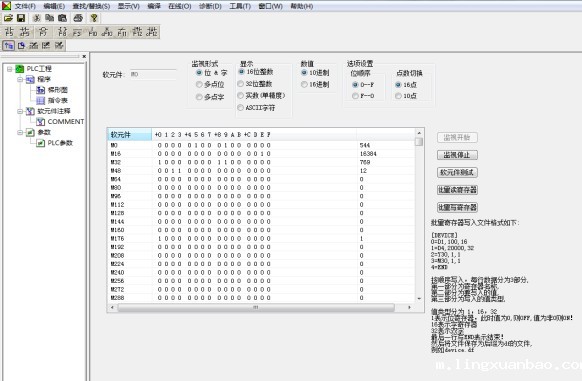Click the Paste clipboard icon
The width and height of the screenshot is (582, 381).
click(62, 18)
